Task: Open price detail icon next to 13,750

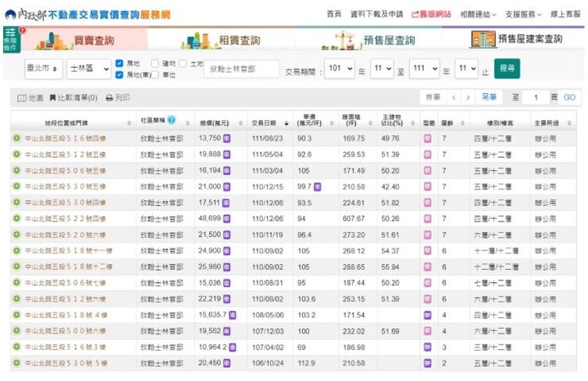Action: [x=226, y=138]
